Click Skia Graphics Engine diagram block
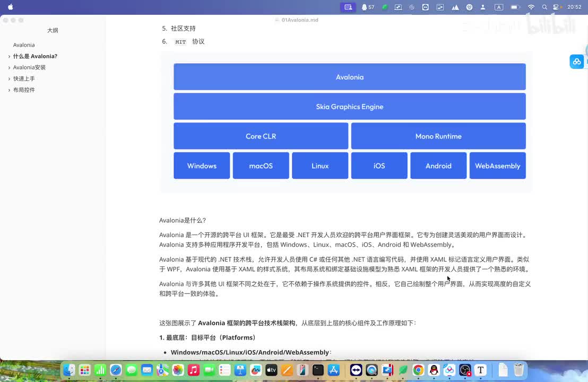The width and height of the screenshot is (588, 382). click(350, 107)
